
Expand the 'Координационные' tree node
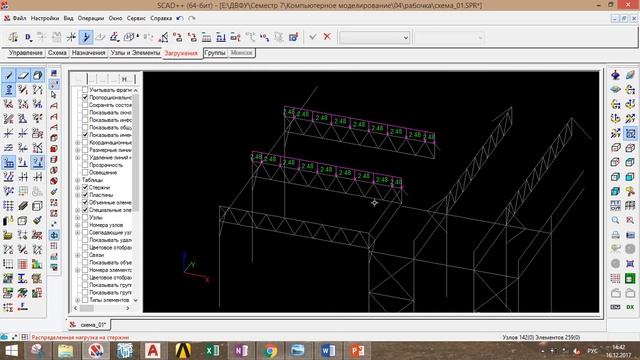(78, 142)
